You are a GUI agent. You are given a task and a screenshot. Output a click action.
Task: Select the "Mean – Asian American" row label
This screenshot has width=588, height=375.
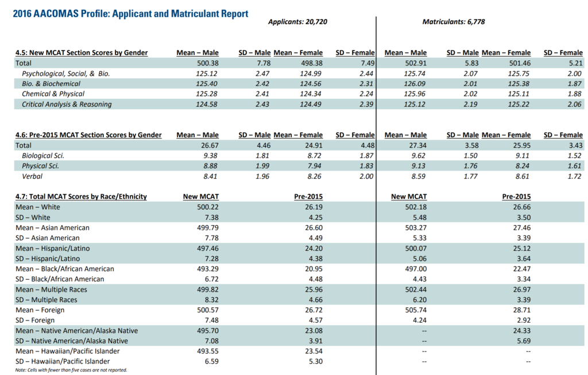point(52,228)
